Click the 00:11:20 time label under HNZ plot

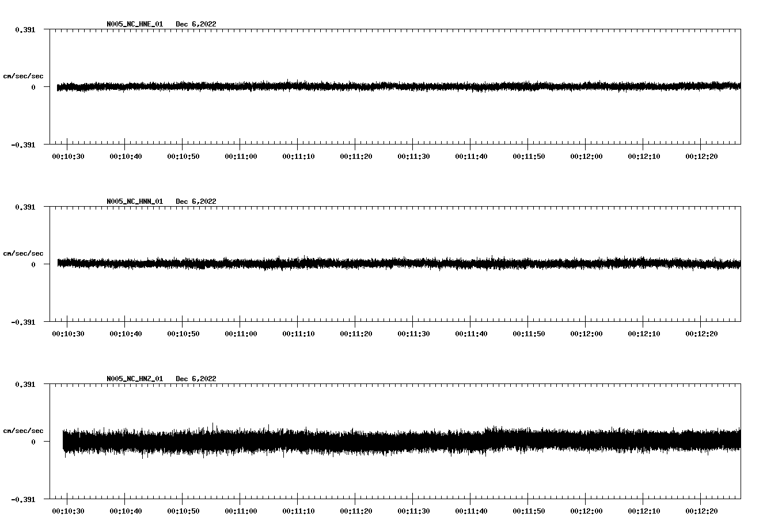click(x=356, y=511)
